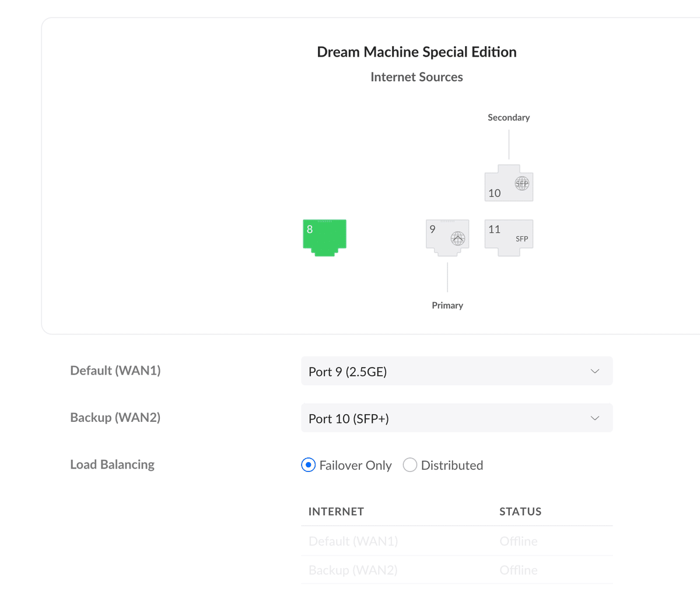Click Offline status of Default (WAN1)

point(519,541)
